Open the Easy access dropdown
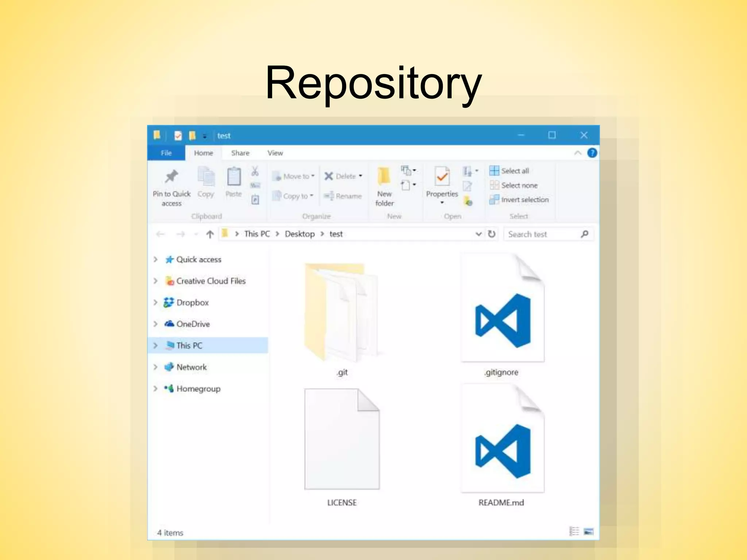This screenshot has height=560, width=747. pos(408,185)
